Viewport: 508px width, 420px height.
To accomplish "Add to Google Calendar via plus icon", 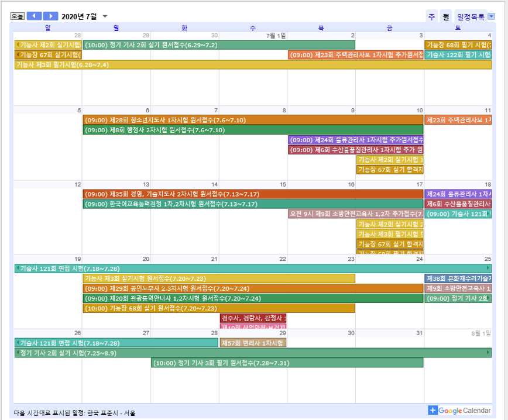I will 433,411.
